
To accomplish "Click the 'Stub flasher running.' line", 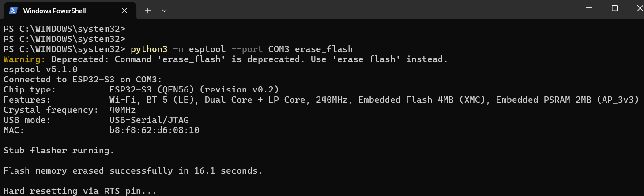I will click(59, 151).
